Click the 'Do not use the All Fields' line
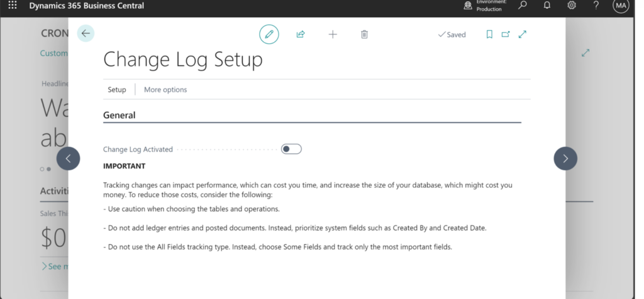Viewport: 644px width, 299px height. click(x=277, y=247)
